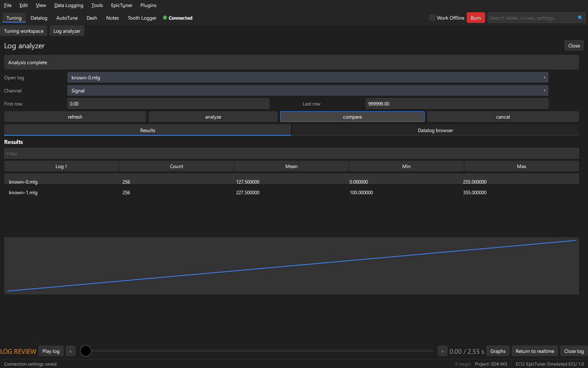The height and width of the screenshot is (368, 588).
Task: Click the analyze button
Action: (213, 117)
